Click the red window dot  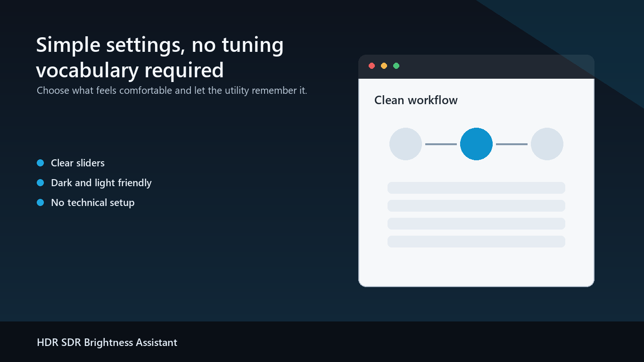(372, 66)
